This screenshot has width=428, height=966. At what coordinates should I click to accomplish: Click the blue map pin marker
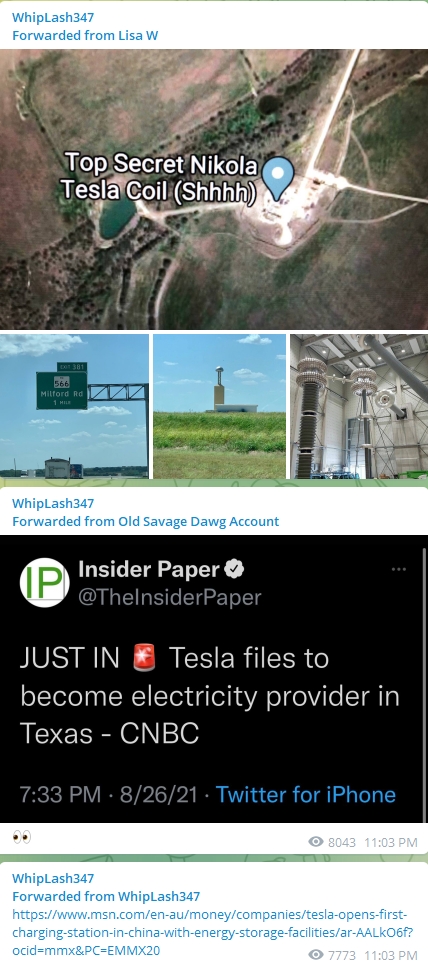tap(278, 177)
